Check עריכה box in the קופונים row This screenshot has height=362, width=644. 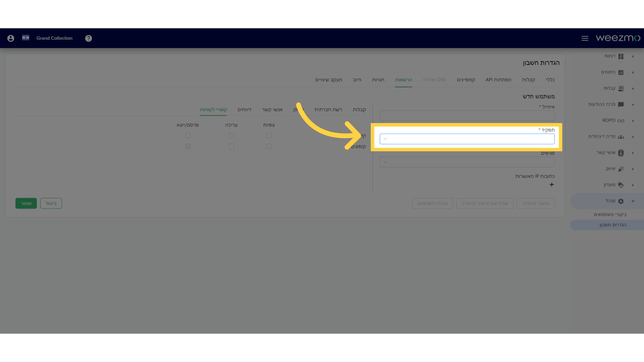coord(231,146)
